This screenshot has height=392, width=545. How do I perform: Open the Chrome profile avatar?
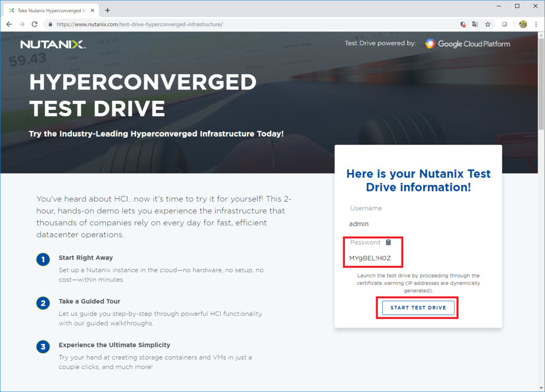click(523, 24)
